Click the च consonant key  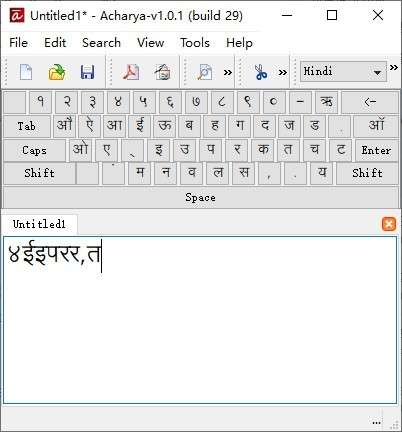coord(315,150)
